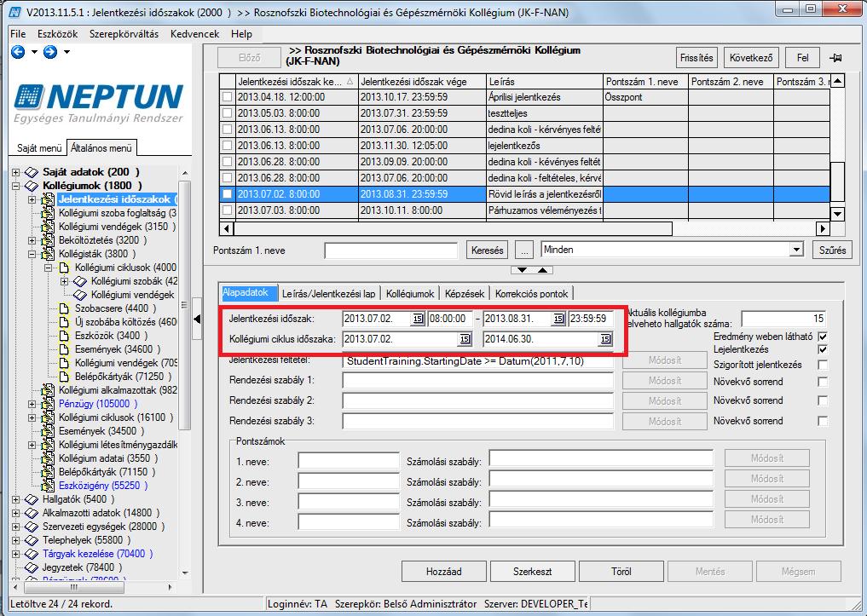Open the Szerepkörváltás menu
867x616 pixels.
[x=124, y=34]
